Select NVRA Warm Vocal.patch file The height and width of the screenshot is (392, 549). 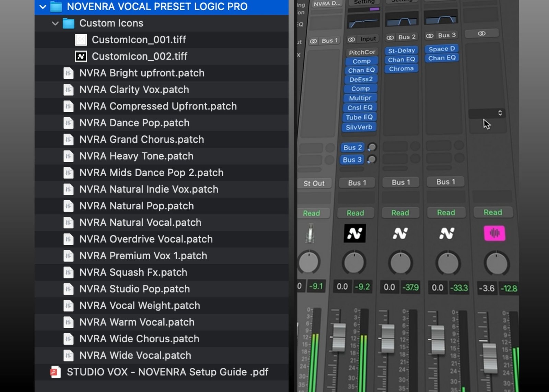point(137,322)
